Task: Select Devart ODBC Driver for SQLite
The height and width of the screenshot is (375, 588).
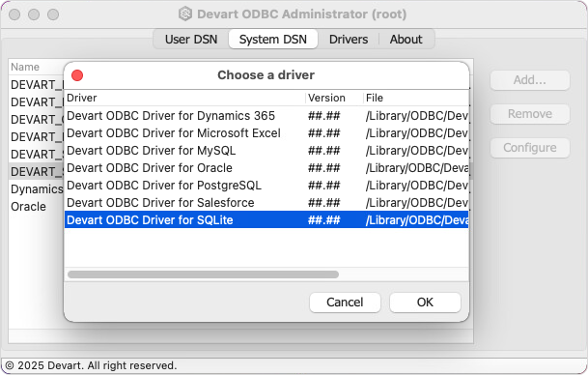Action: (x=266, y=219)
